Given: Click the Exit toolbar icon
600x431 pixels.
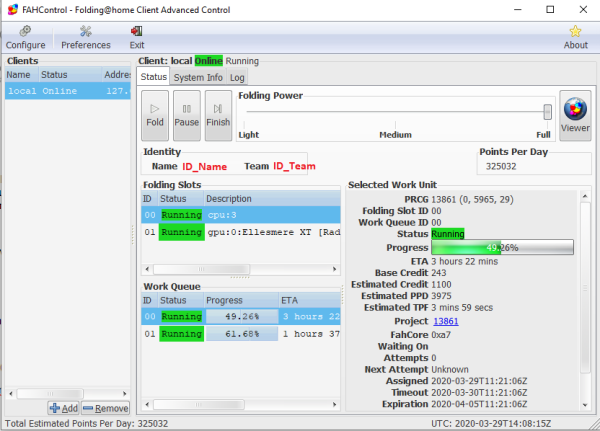Looking at the screenshot, I should point(136,37).
